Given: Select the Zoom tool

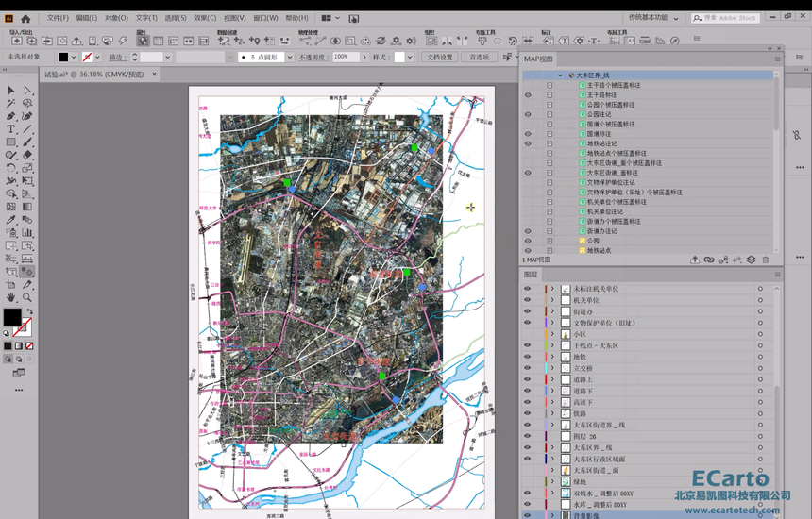Looking at the screenshot, I should click(x=27, y=297).
